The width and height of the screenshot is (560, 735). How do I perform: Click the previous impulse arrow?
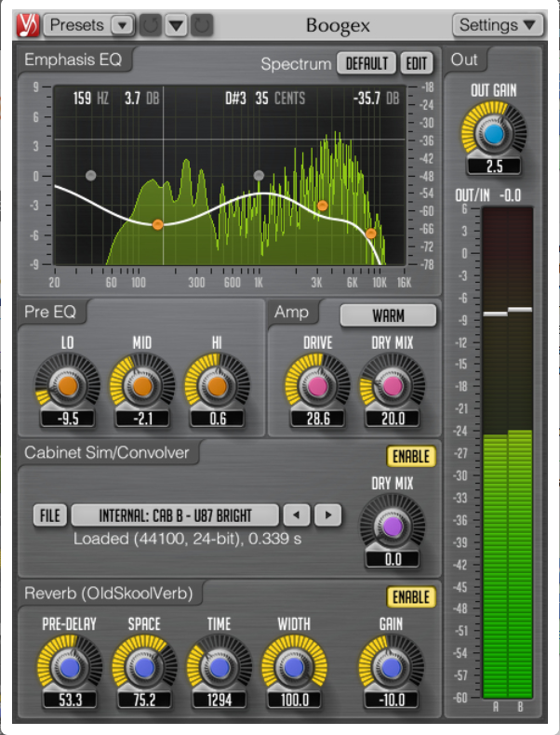pos(297,515)
